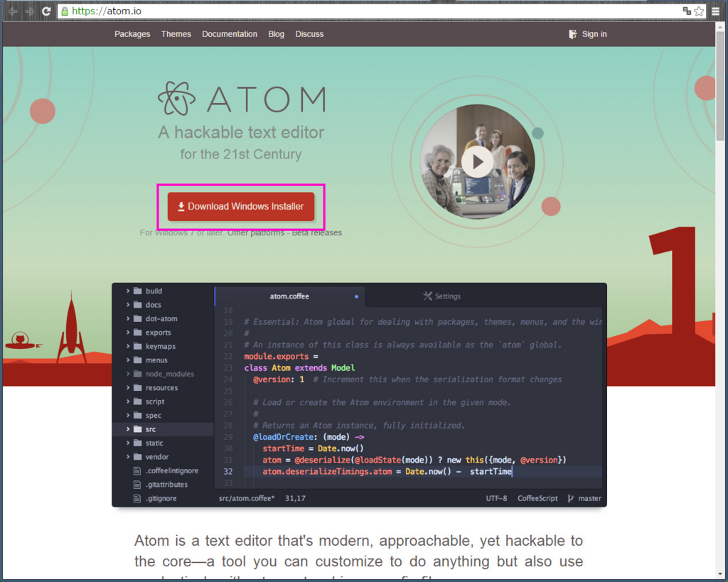Click the Sign in link
This screenshot has width=728, height=582.
(594, 34)
